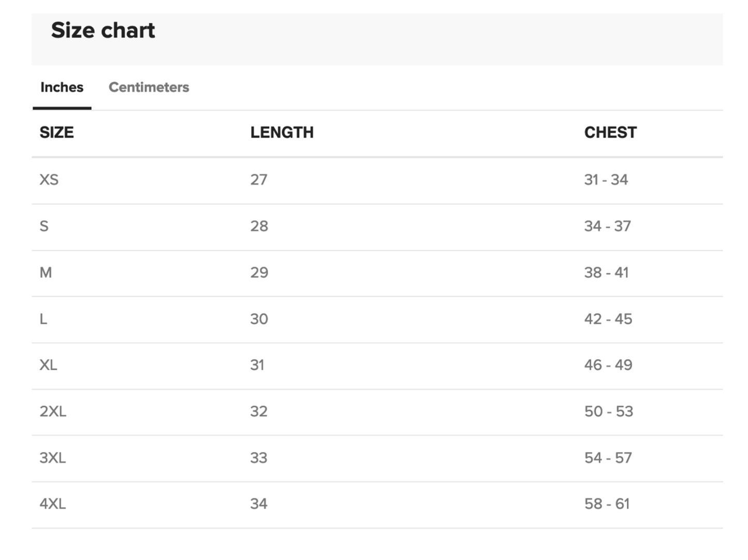Click the LENGTH column header
Image resolution: width=748 pixels, height=560 pixels.
tap(282, 132)
